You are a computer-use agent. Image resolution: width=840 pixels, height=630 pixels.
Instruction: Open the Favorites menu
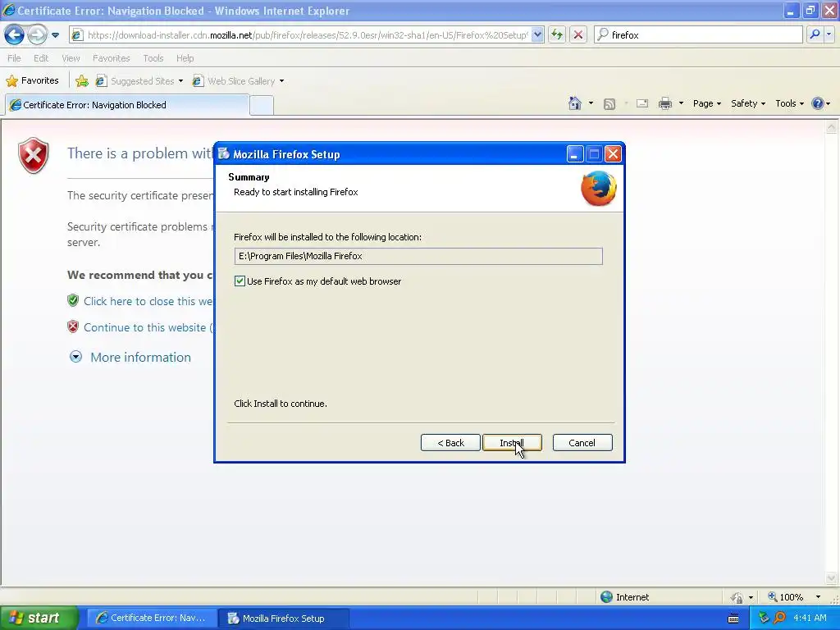pyautogui.click(x=112, y=58)
